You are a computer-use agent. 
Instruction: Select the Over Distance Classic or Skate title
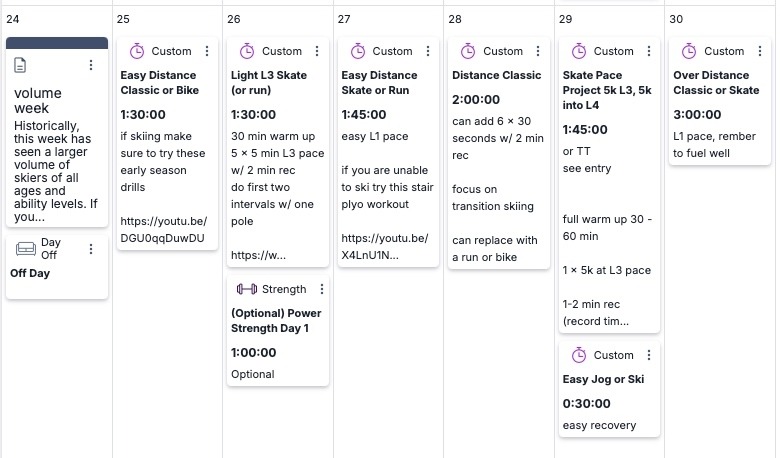[716, 82]
